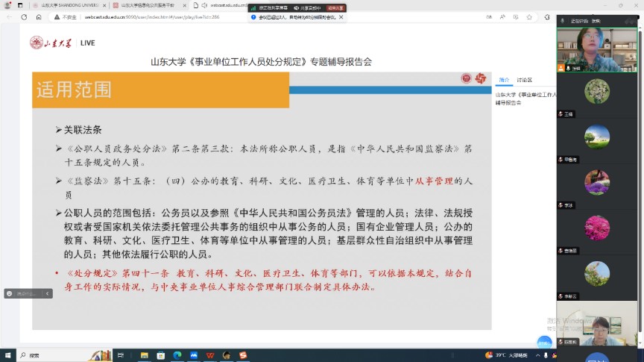Click the red end-sharing button
The width and height of the screenshot is (644, 362).
pos(335,7)
